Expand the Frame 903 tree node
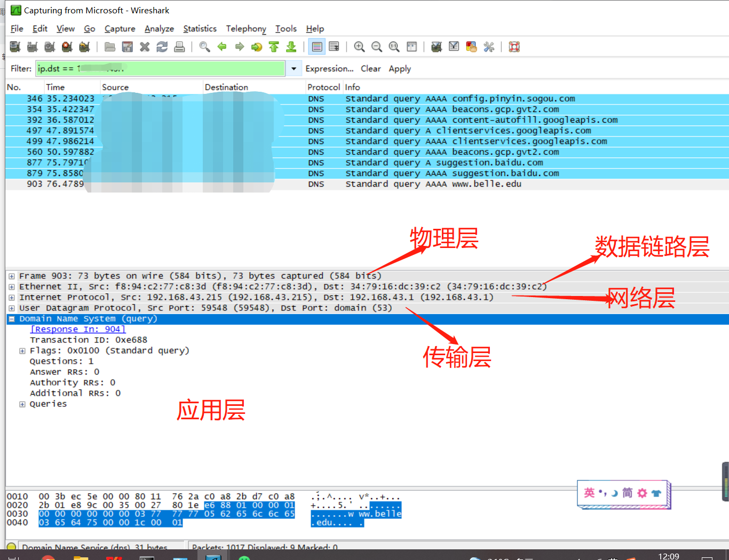The image size is (729, 560). coord(12,276)
